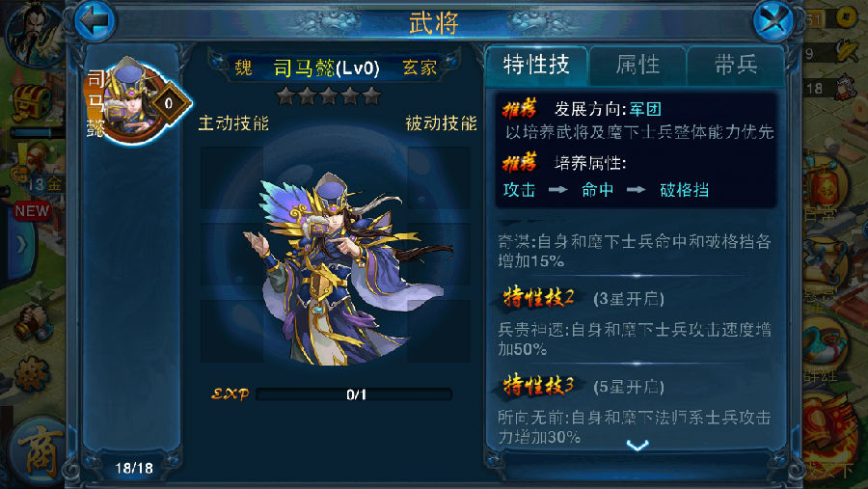This screenshot has width=868, height=489.
Task: Select the 司马懿 hero portrait in list
Action: pyautogui.click(x=136, y=101)
